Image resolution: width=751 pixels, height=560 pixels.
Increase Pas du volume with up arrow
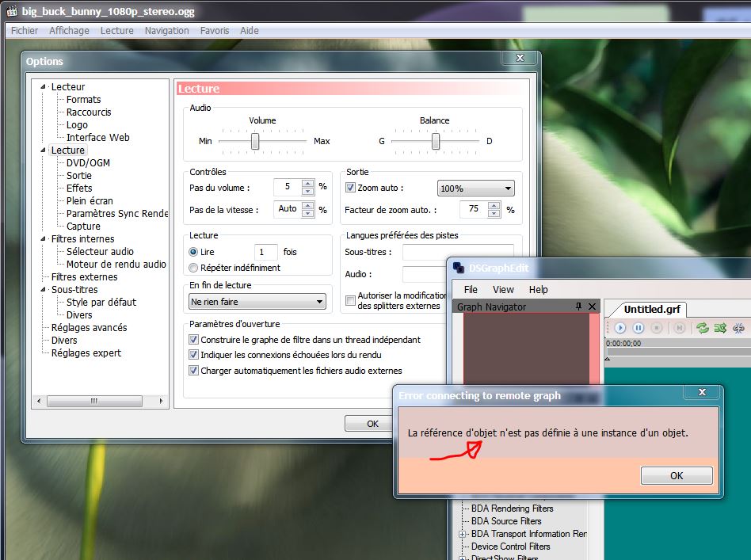308,184
